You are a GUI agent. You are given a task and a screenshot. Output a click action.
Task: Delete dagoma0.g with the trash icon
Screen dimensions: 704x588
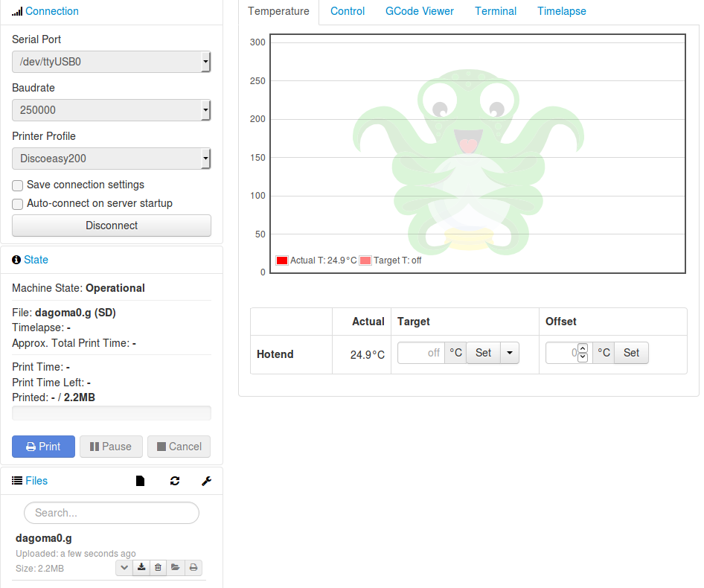click(x=158, y=567)
